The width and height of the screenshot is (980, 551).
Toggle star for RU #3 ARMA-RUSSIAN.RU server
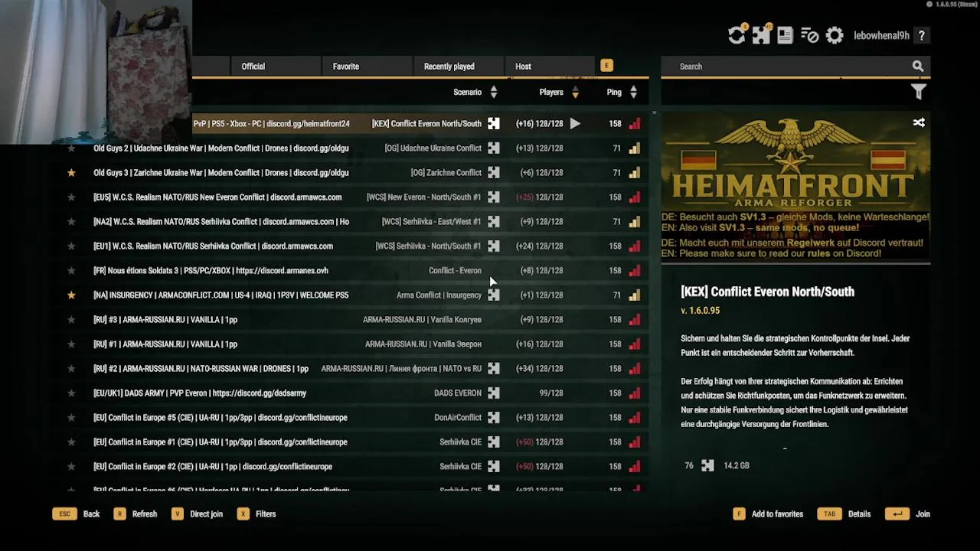(x=71, y=319)
